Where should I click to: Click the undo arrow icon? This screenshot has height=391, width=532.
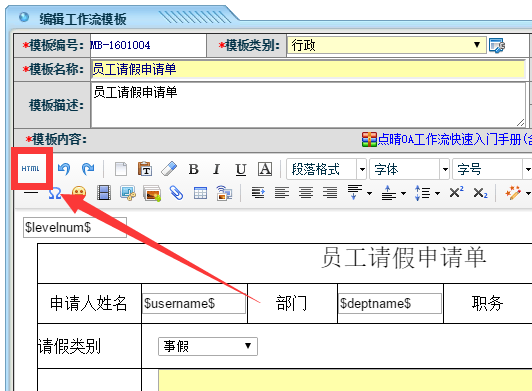coord(64,169)
